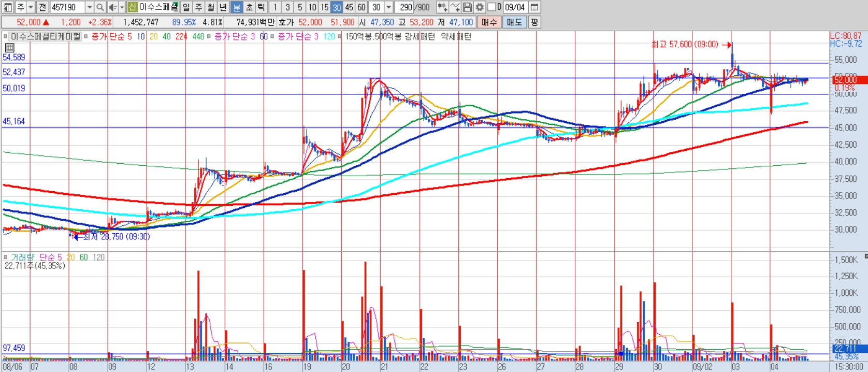
Task: Click the 이수스페 stock name field
Action: click(158, 7)
